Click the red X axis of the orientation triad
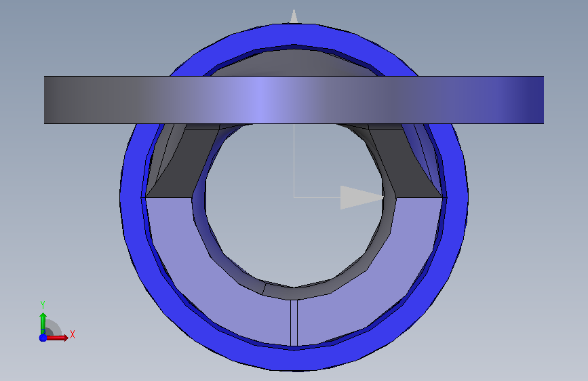 tap(57, 338)
